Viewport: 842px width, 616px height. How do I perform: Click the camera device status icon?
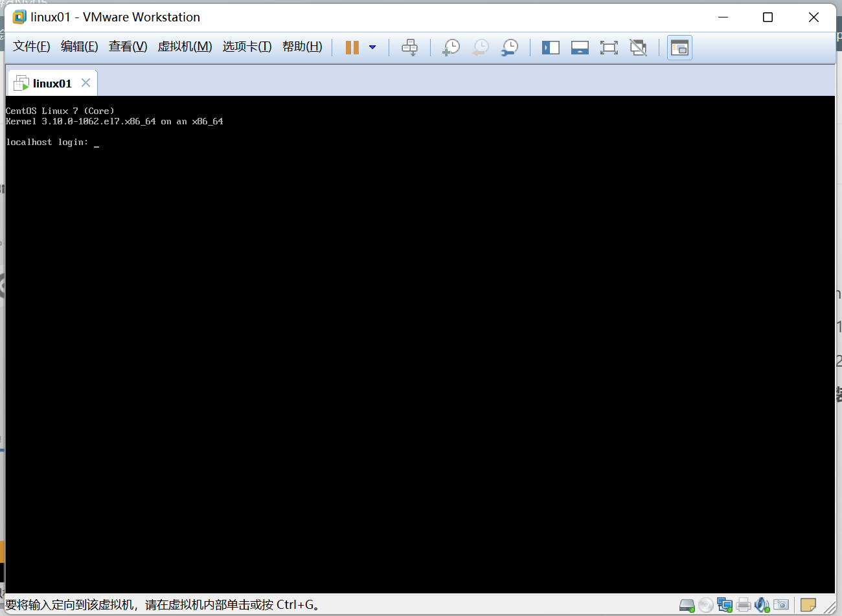tap(781, 605)
